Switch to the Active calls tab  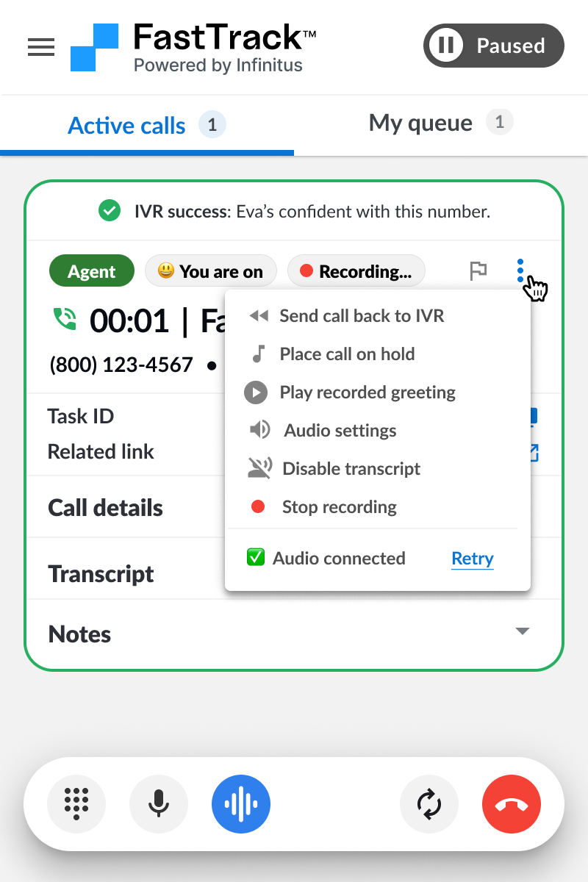tap(147, 125)
